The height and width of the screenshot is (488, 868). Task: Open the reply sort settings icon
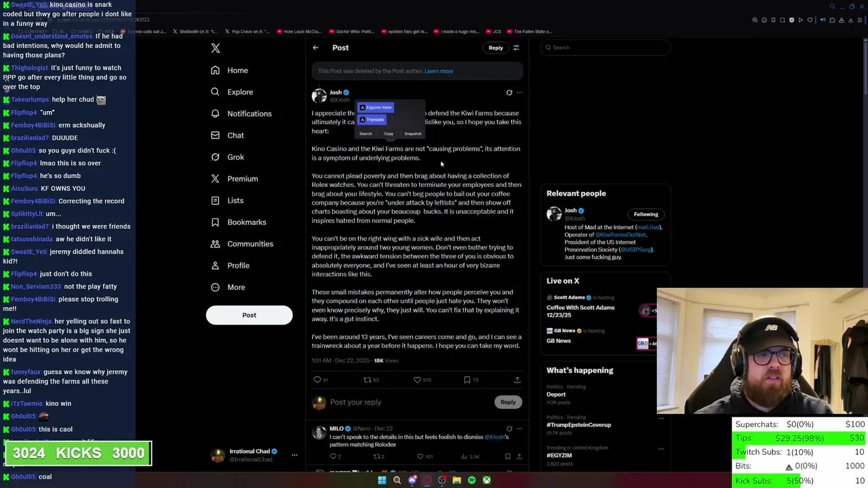coord(516,47)
